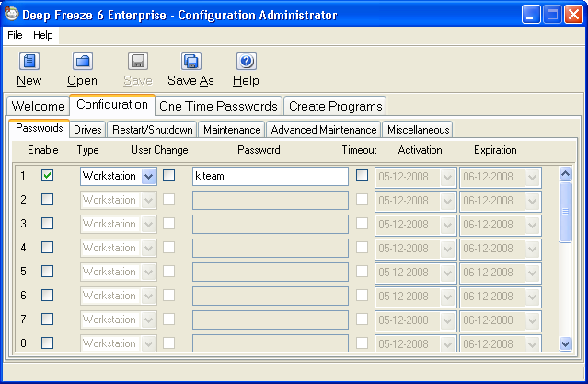Open row 3 Type Workstation dropdown
This screenshot has height=384, width=588.
tap(148, 225)
